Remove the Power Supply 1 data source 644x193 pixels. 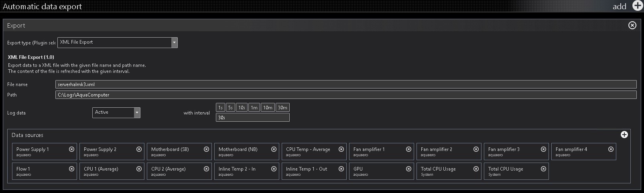[x=71, y=149]
